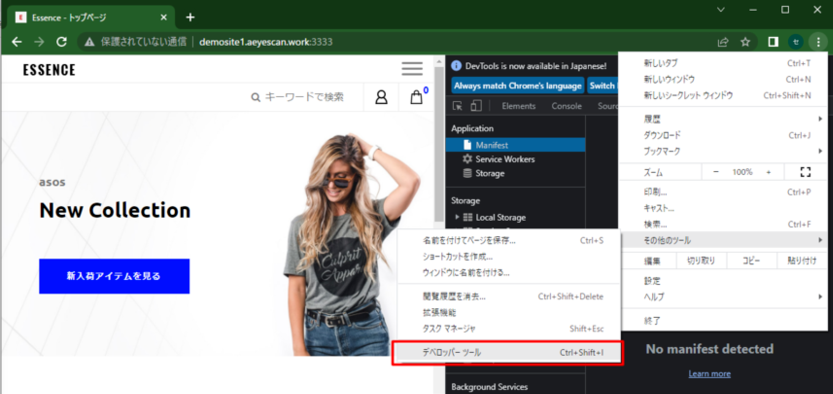Toggle the device toolbar icon
Image resolution: width=833 pixels, height=394 pixels.
(x=475, y=106)
